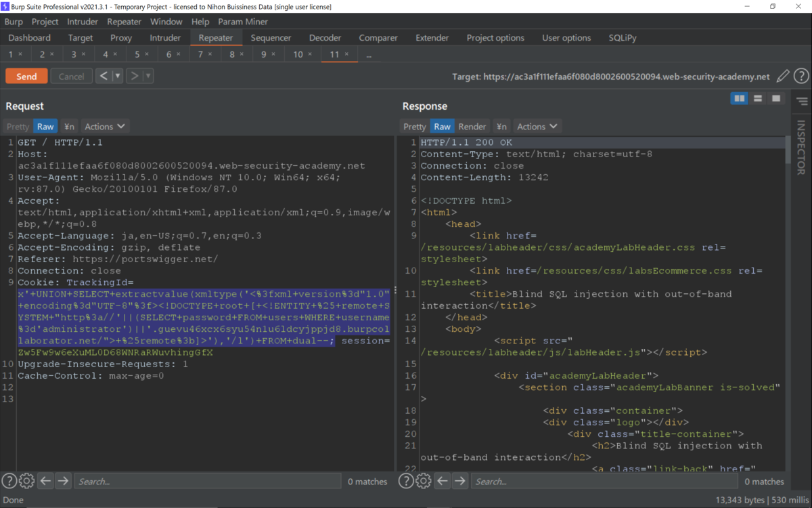Select Repeater request tab 10
Viewport: 812px width, 508px height.
(x=302, y=54)
